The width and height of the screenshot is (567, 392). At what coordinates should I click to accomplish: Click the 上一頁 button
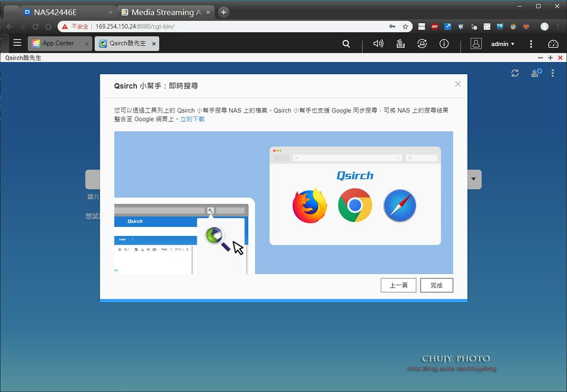(x=399, y=286)
